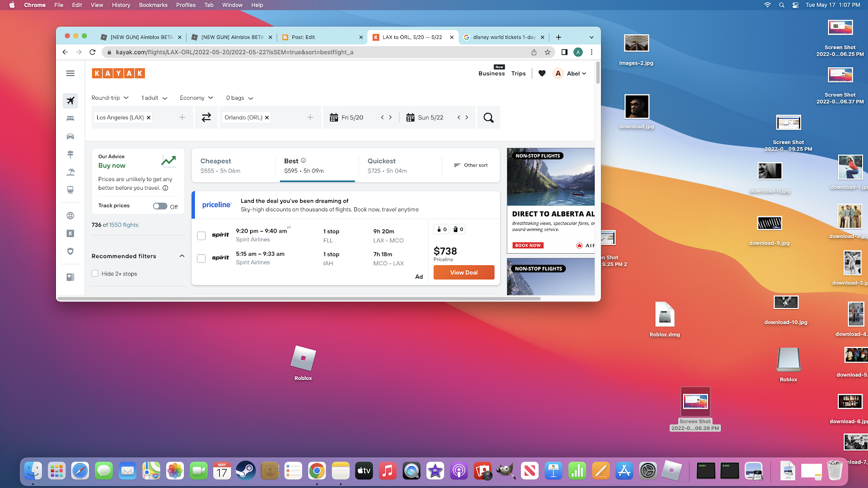Toggle Track prices switch on

click(160, 206)
